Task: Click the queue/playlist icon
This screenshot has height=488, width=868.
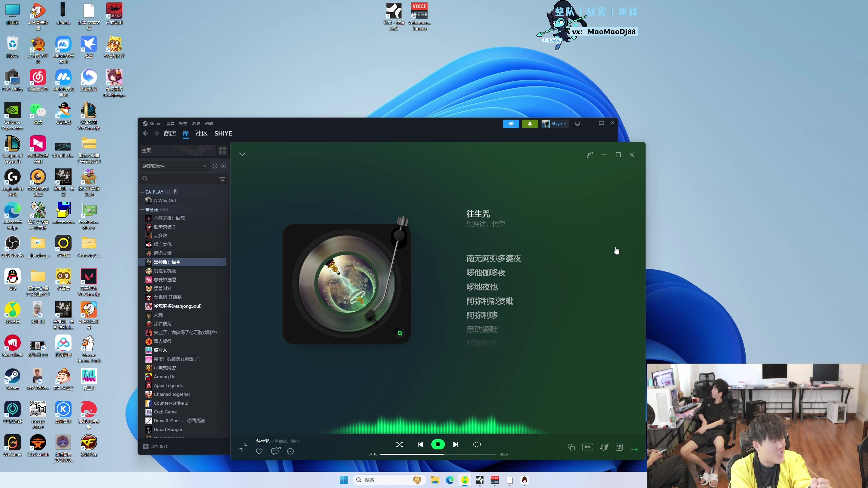Action: 634,447
